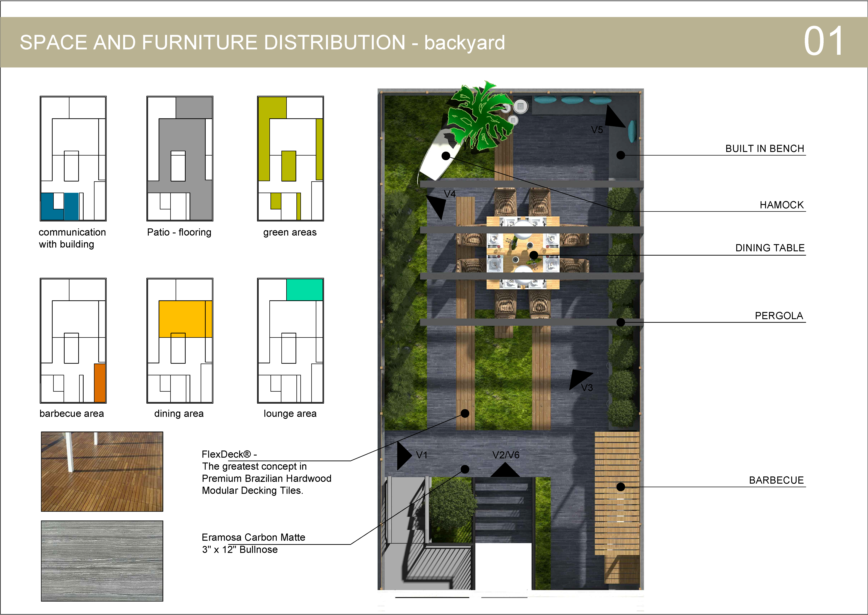868x615 pixels.
Task: Click the Patio - flooring diagram
Action: [x=180, y=158]
